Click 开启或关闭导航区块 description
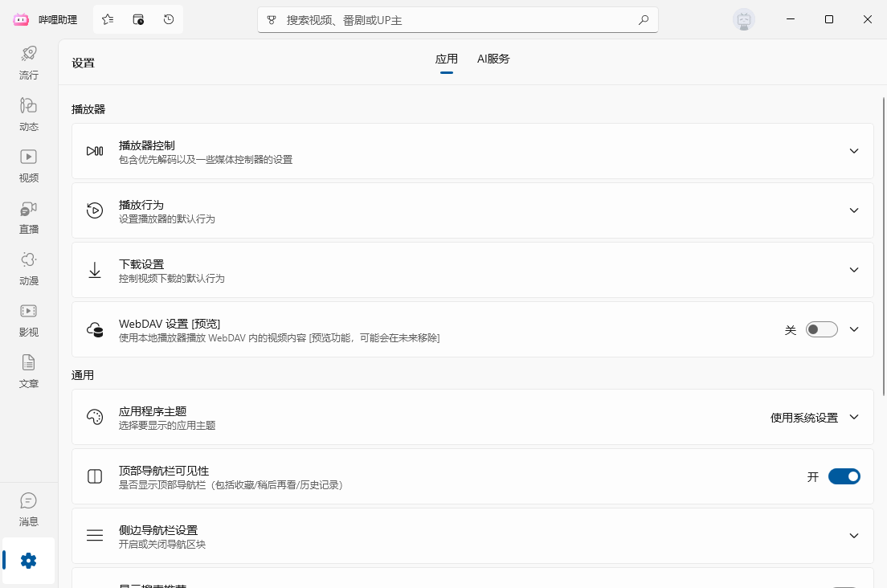887x588 pixels. (161, 544)
